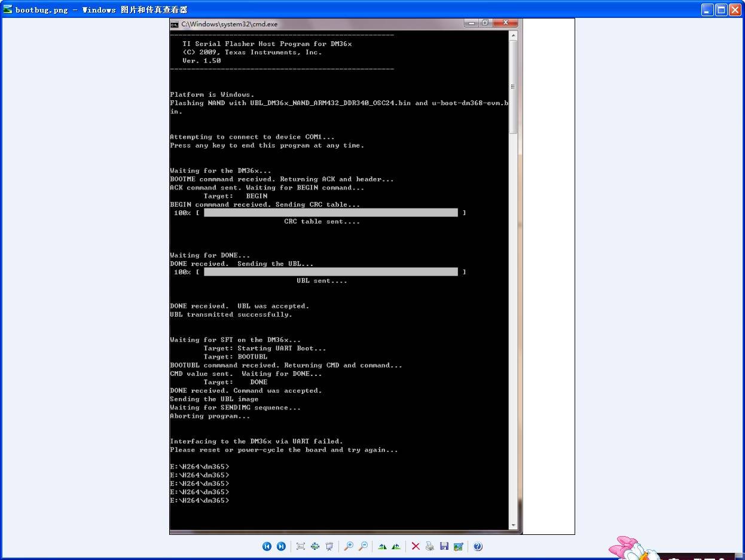
Task: Click the console scrollbar down arrow
Action: (513, 525)
